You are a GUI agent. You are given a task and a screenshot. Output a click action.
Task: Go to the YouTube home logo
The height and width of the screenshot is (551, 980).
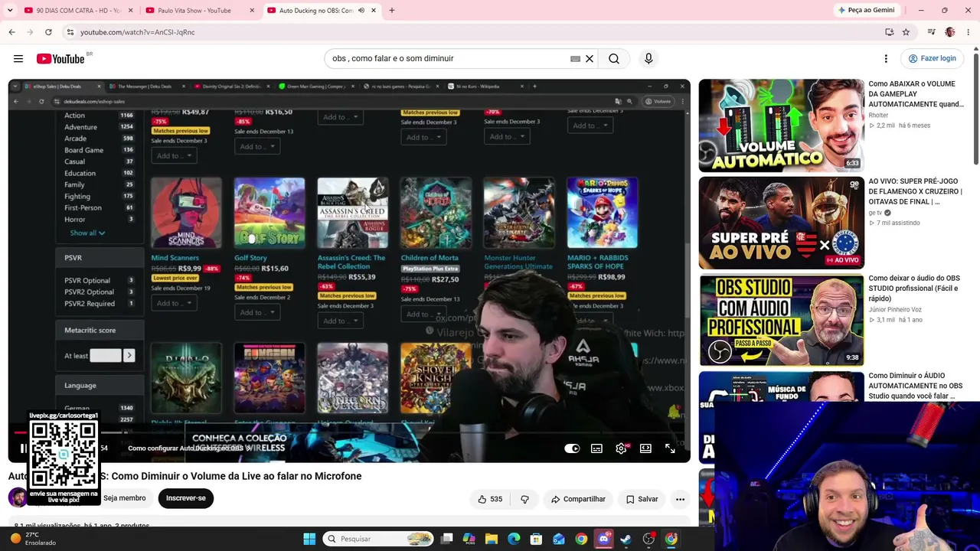(x=60, y=59)
